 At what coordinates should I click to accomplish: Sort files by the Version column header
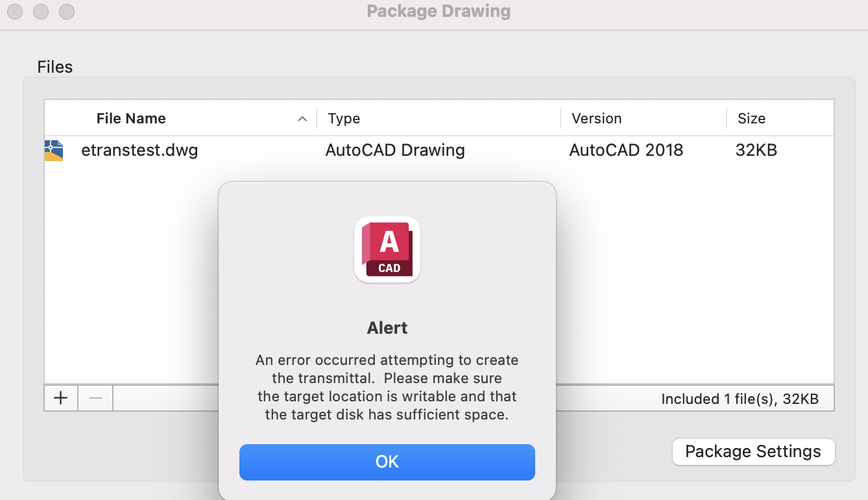coord(596,118)
